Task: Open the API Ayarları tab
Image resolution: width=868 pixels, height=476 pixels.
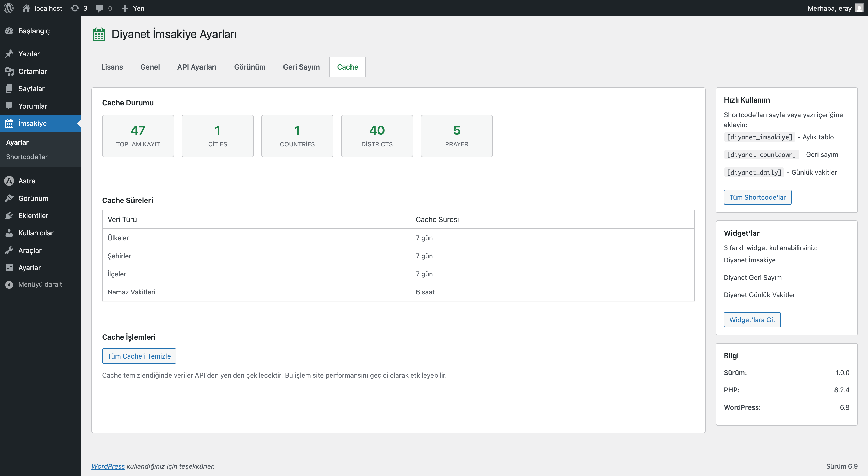Action: point(197,67)
